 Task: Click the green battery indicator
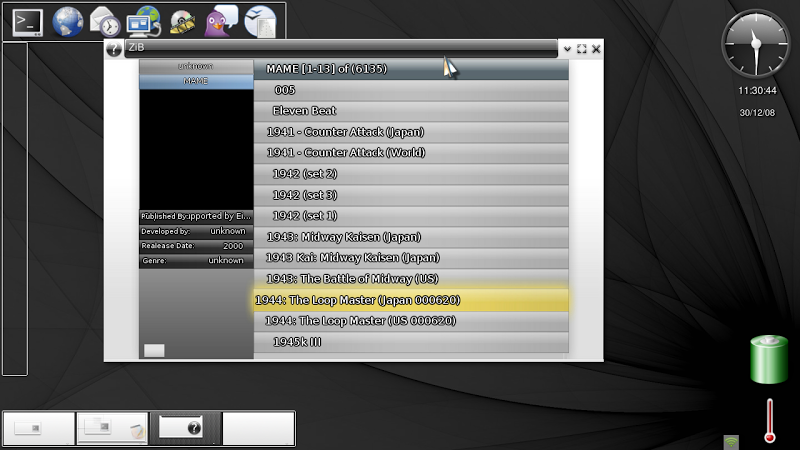(x=769, y=360)
